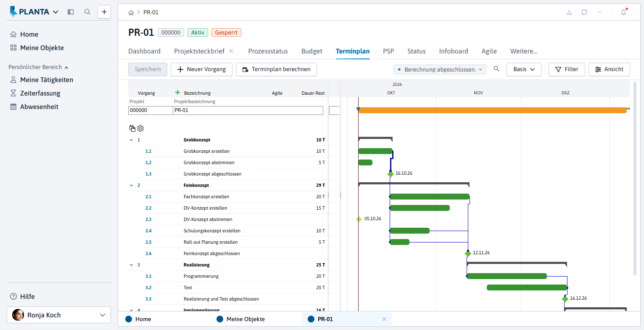Open the Basis dropdown
Viewport: 644px width, 330px height.
tap(524, 69)
